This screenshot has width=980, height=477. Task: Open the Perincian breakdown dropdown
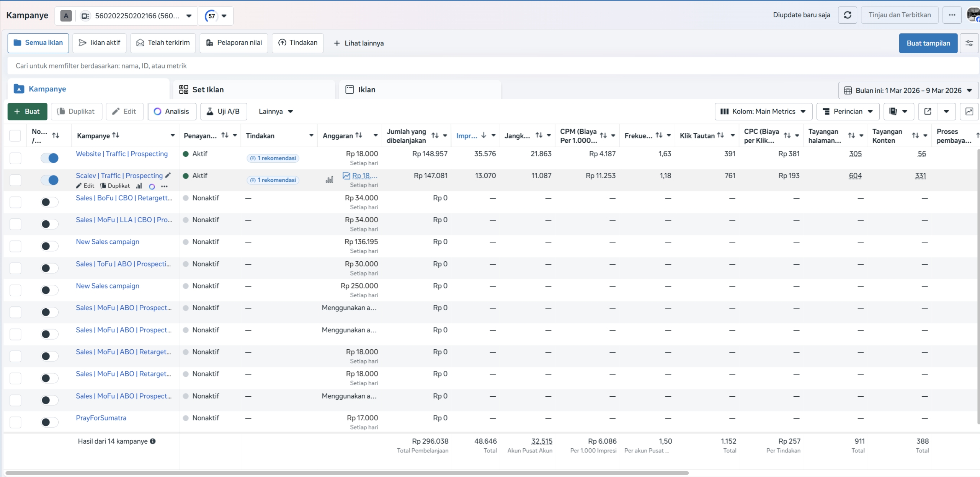coord(848,111)
